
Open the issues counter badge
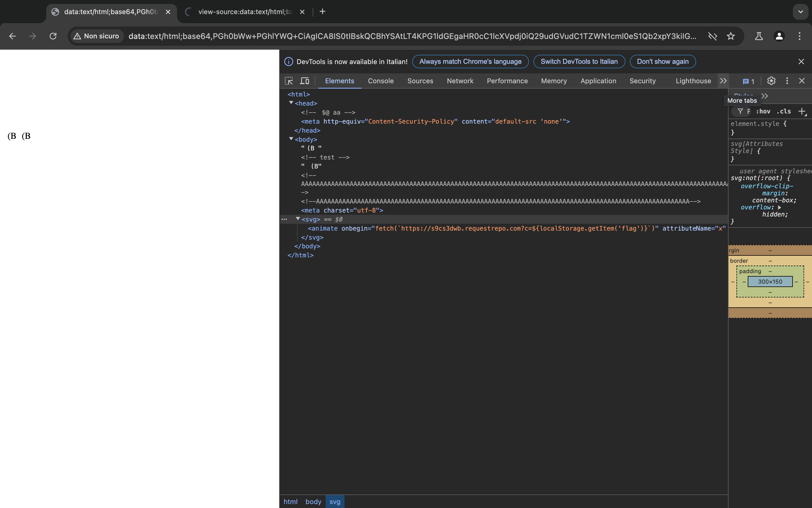[749, 81]
